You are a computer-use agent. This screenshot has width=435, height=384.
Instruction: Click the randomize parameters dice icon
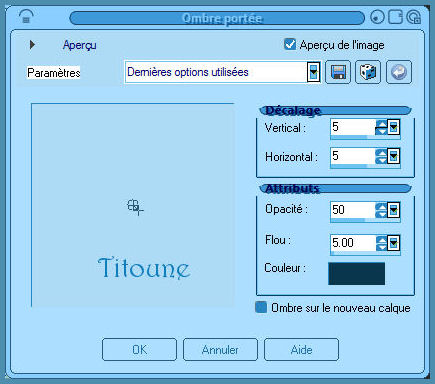(x=368, y=72)
